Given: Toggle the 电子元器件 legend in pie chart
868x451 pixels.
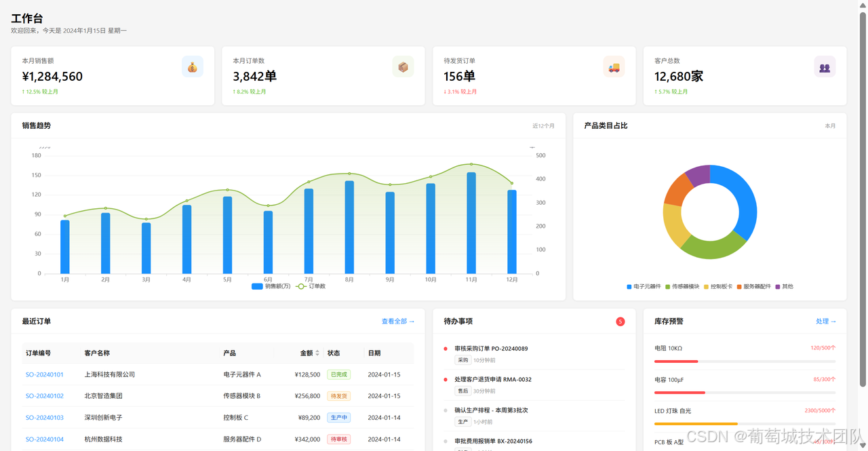Looking at the screenshot, I should click(x=644, y=287).
